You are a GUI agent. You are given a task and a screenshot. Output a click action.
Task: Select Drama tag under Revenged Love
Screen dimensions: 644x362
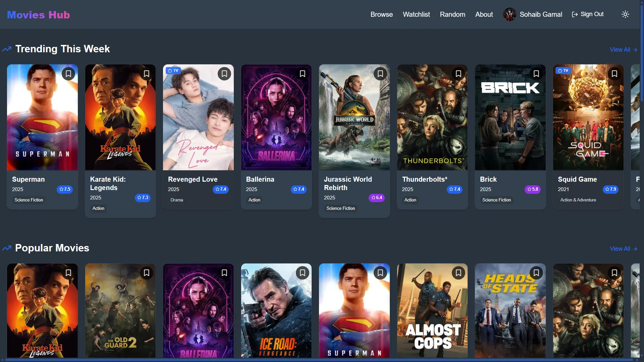click(177, 200)
